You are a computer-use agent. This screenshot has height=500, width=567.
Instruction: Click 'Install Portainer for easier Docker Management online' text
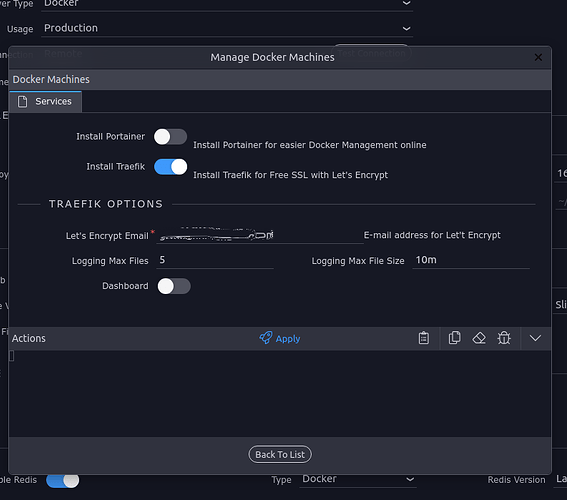point(310,145)
